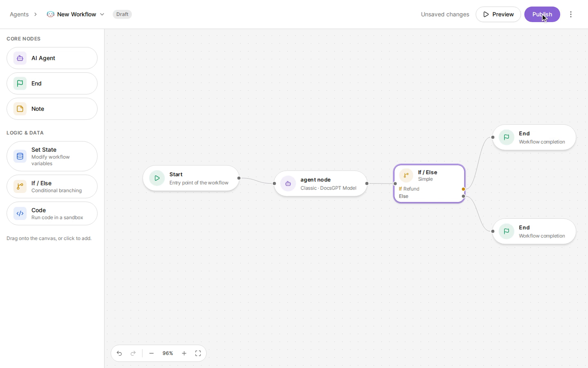Screen dimensions: 588x368
Task: Click the If Refund orange output handle
Action: 463,189
